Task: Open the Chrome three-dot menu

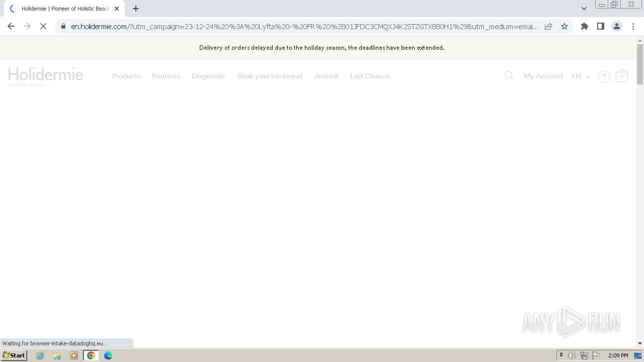Action: point(633,26)
